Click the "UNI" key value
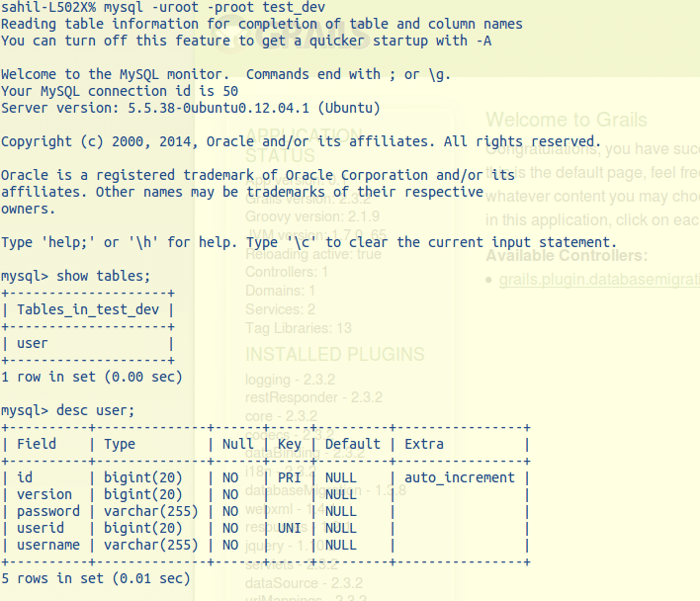Image resolution: width=700 pixels, height=601 pixels. pos(290,528)
